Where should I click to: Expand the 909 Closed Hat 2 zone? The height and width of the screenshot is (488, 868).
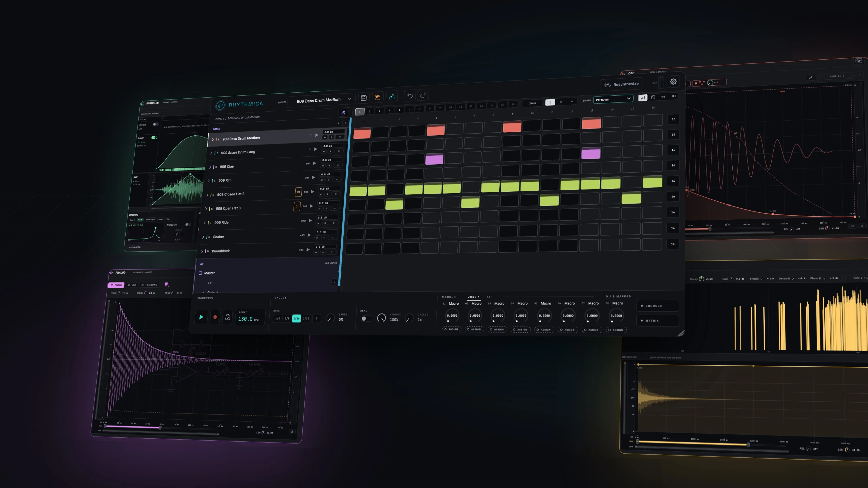(207, 195)
